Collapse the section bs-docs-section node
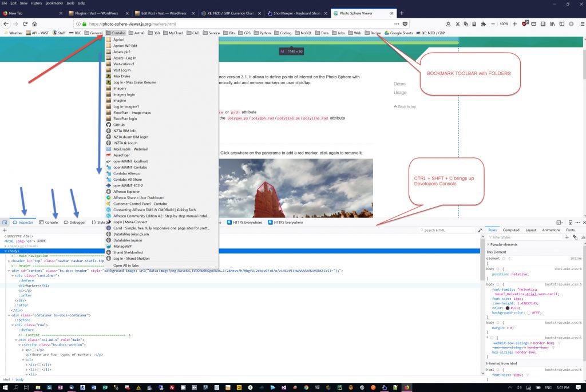586x392 pixels. point(21,345)
